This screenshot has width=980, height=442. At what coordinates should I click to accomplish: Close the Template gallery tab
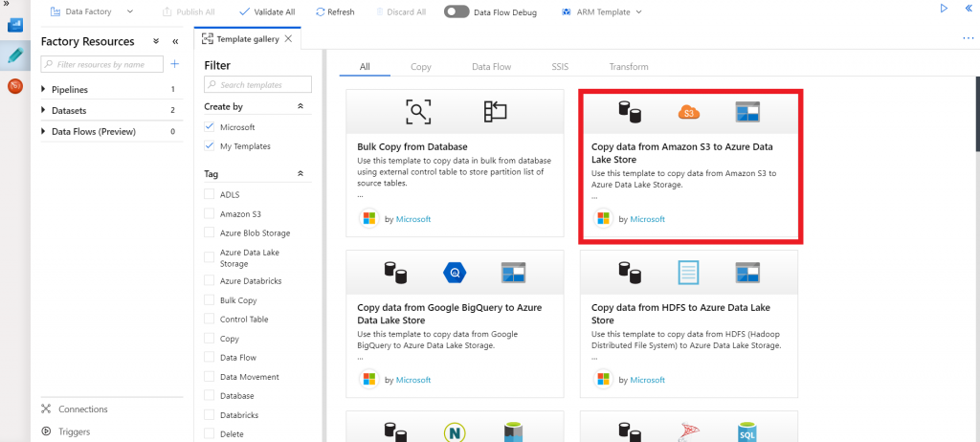(288, 39)
